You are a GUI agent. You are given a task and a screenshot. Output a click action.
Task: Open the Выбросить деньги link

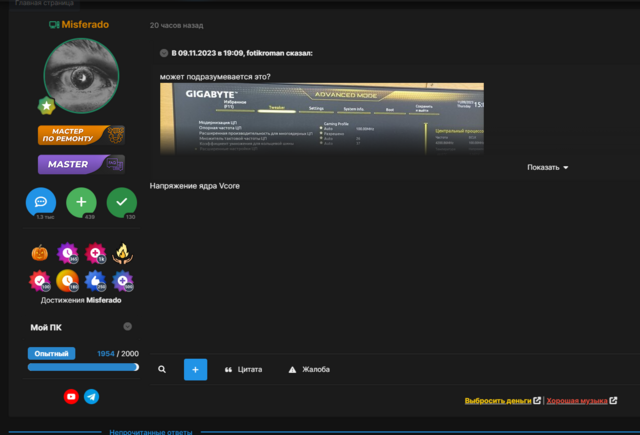[x=498, y=400]
